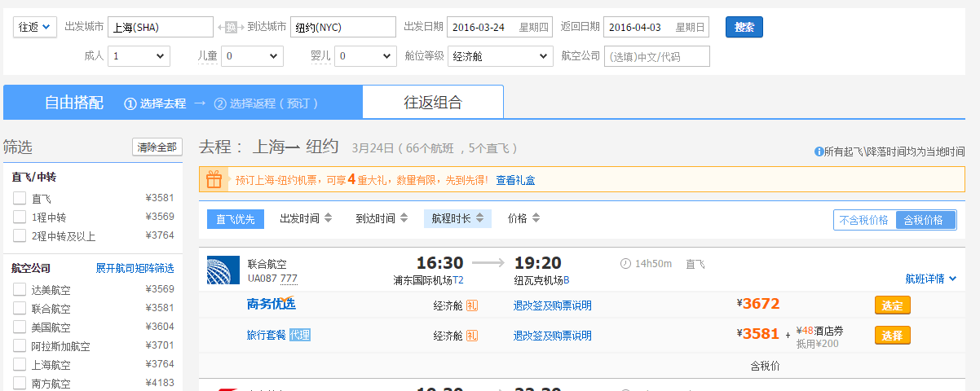The image size is (980, 391).
Task: Select the 航程时长 sort option
Action: click(x=457, y=218)
